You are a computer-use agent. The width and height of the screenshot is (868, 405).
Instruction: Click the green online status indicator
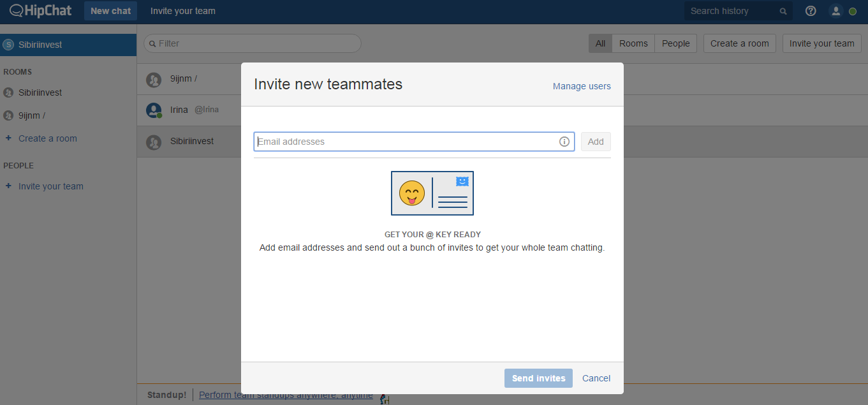[x=853, y=11]
